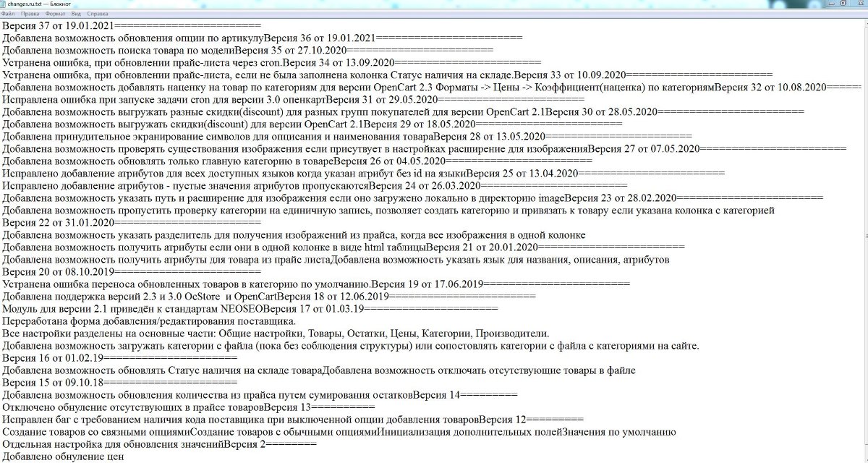868x463 pixels.
Task: Click the text 'Версия 27 от 07.05.2020'
Action: 644,148
